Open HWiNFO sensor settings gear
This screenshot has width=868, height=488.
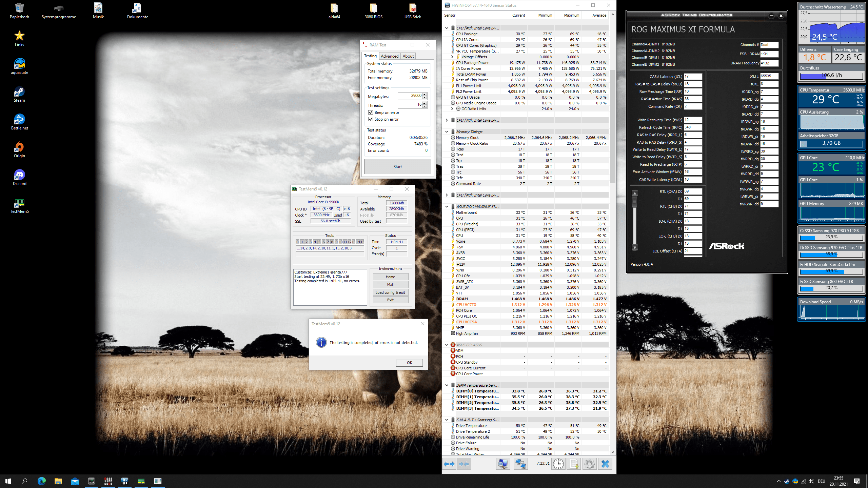tap(590, 464)
